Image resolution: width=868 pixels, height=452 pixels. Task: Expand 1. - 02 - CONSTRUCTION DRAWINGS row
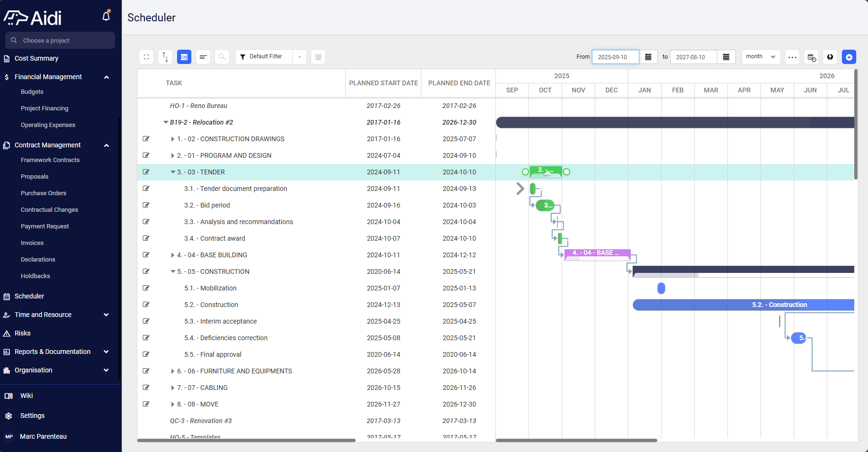[173, 139]
